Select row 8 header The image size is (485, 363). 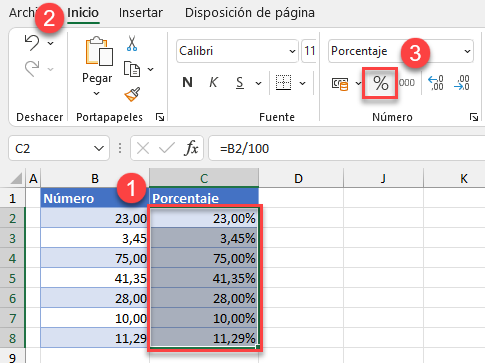click(13, 338)
